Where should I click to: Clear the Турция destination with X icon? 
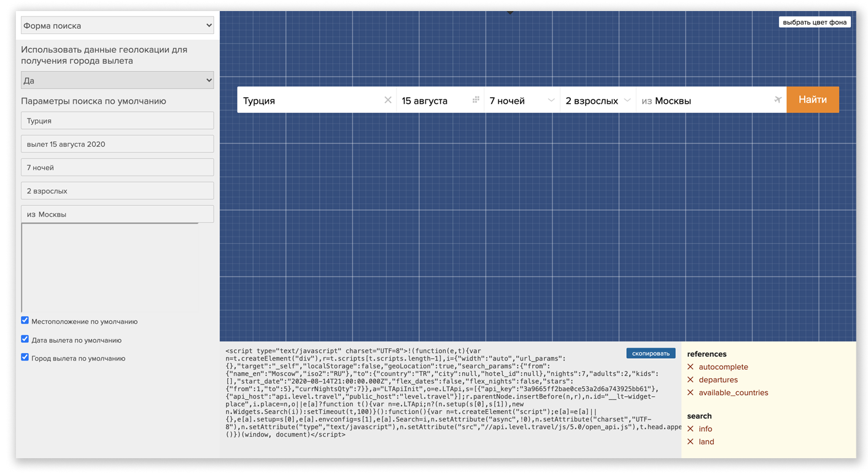tap(388, 100)
